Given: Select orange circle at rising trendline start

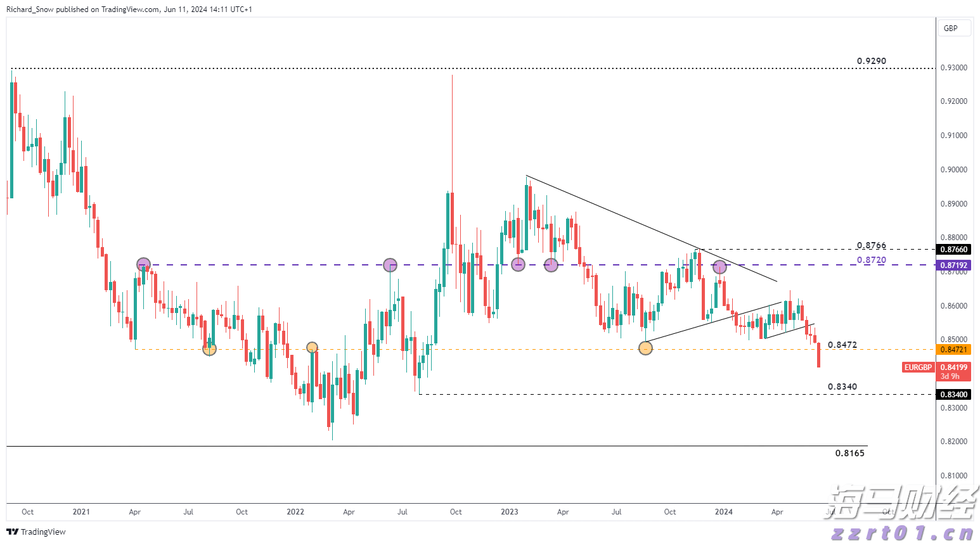Looking at the screenshot, I should point(645,348).
